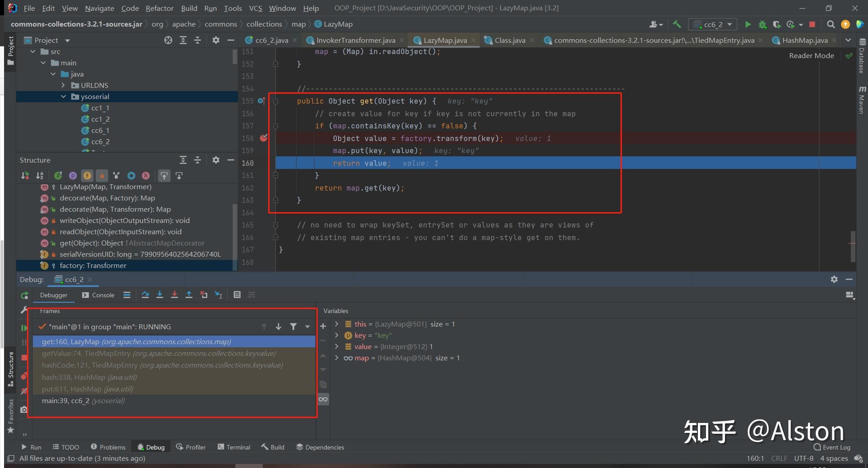
Task: Click the Reader Mode link in editor
Action: [811, 55]
